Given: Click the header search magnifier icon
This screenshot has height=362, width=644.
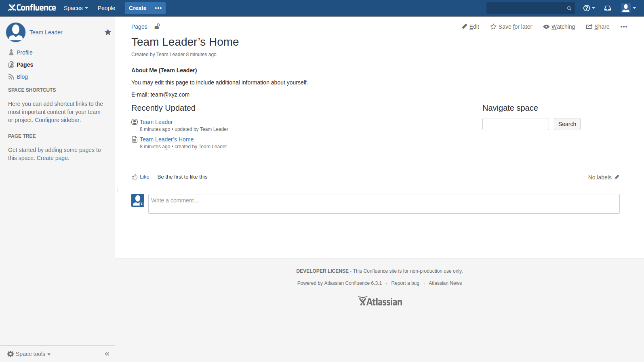Looking at the screenshot, I should tap(569, 8).
